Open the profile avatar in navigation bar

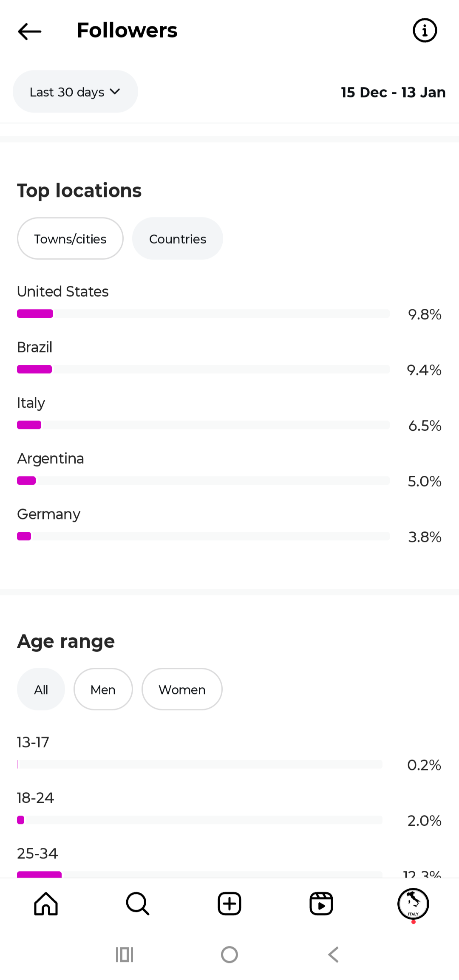(413, 904)
